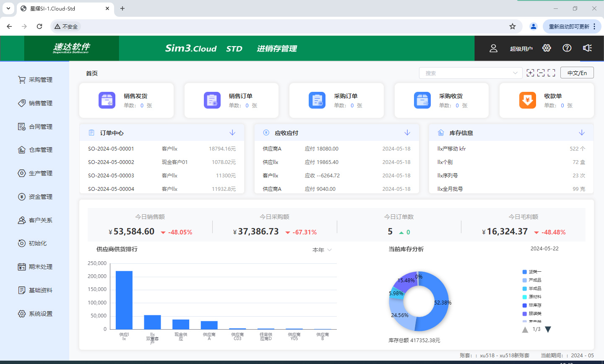This screenshot has width=604, height=364.
Task: Click the 销售发货 shipping card icon
Action: click(x=107, y=101)
